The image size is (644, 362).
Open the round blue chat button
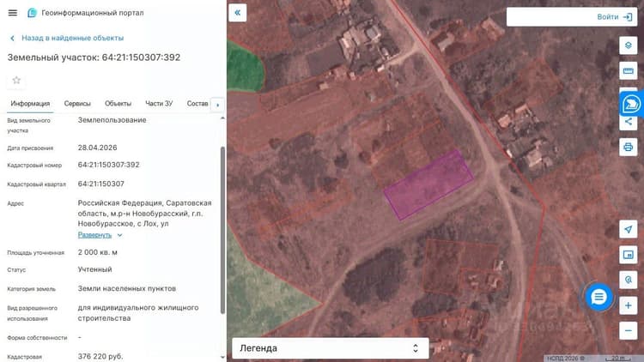pyautogui.click(x=598, y=297)
